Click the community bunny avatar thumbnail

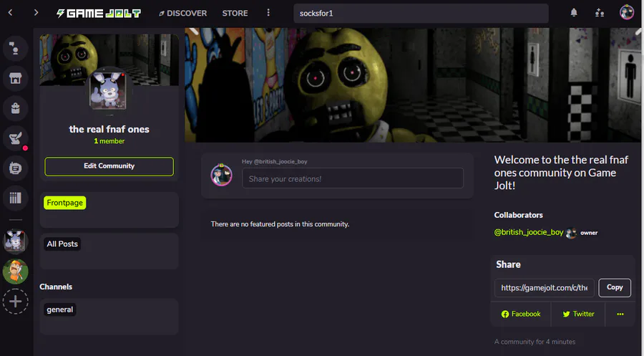tap(108, 91)
